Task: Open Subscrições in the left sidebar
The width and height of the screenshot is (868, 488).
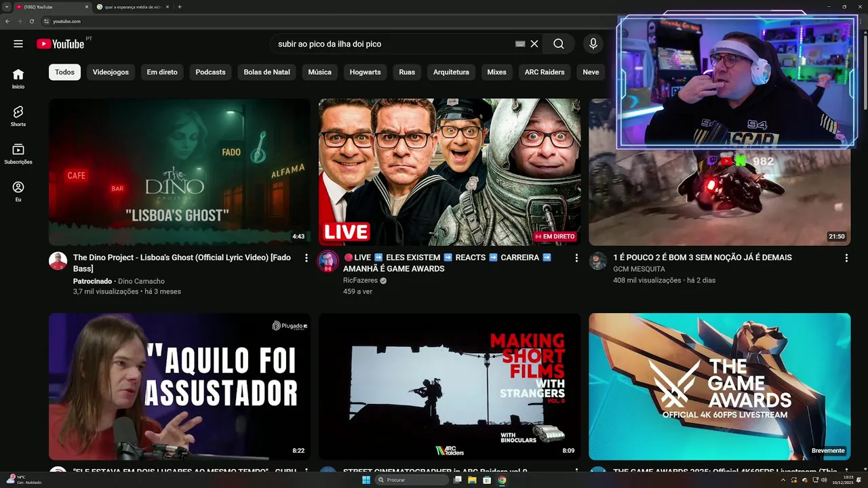Action: point(18,154)
